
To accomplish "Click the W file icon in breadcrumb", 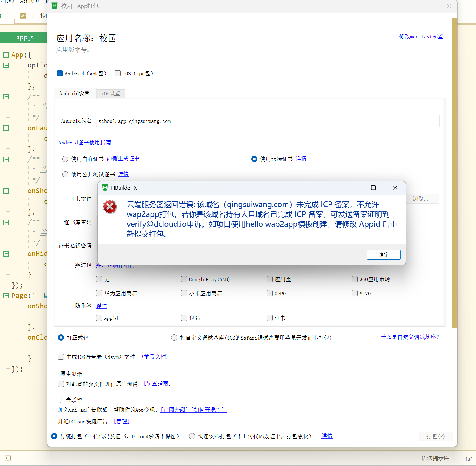I will pos(23,16).
